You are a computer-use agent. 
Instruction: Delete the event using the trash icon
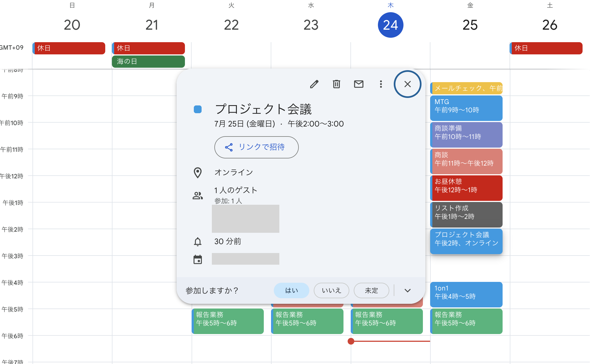336,84
